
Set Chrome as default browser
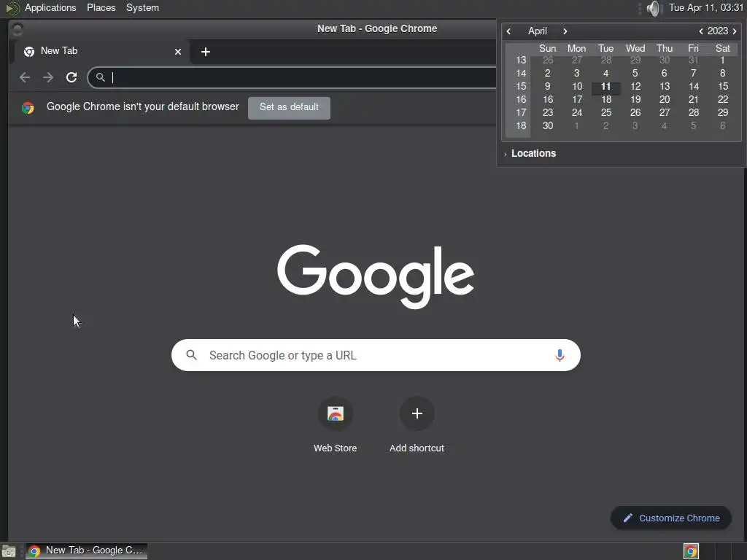pos(289,108)
